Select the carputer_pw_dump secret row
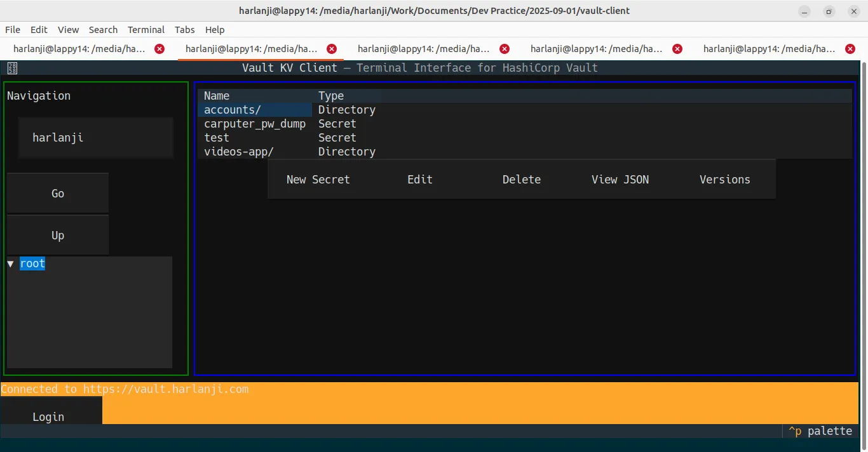The image size is (868, 452). coord(255,124)
